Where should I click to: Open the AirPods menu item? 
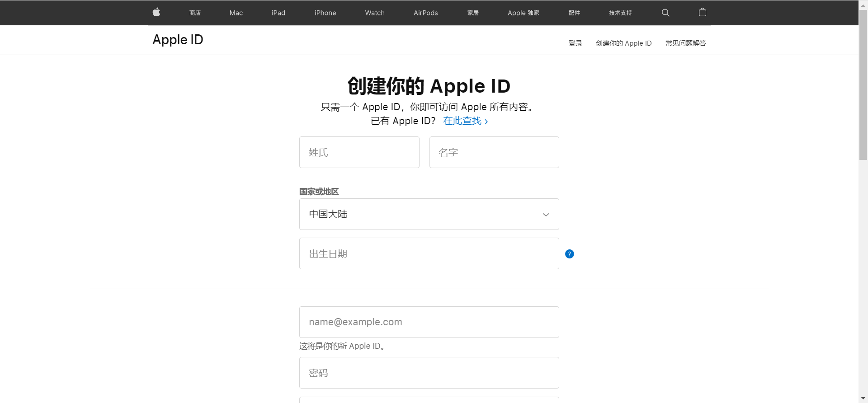426,13
